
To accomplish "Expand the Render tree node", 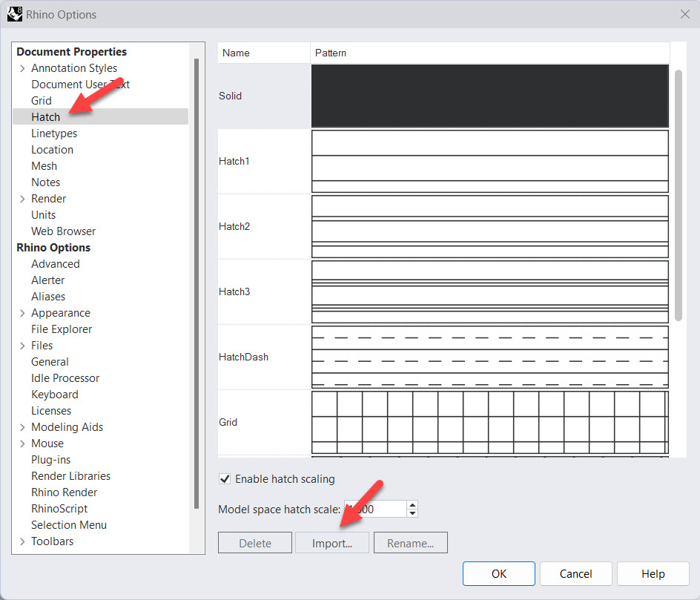I will point(22,199).
